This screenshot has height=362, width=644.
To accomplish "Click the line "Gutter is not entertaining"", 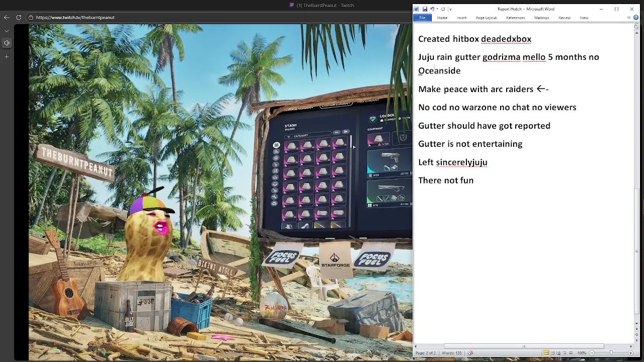I will [x=470, y=144].
